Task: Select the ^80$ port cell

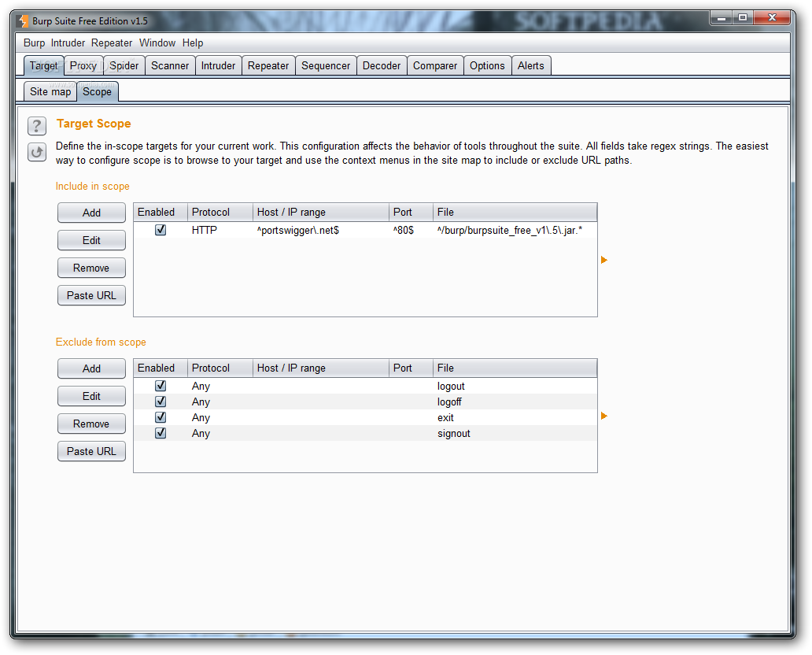Action: 411,230
